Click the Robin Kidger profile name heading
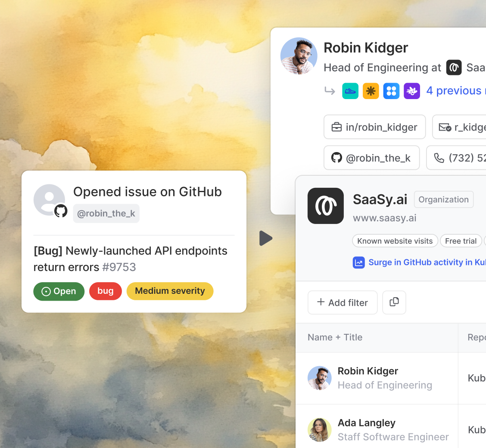The image size is (486, 448). tap(366, 48)
